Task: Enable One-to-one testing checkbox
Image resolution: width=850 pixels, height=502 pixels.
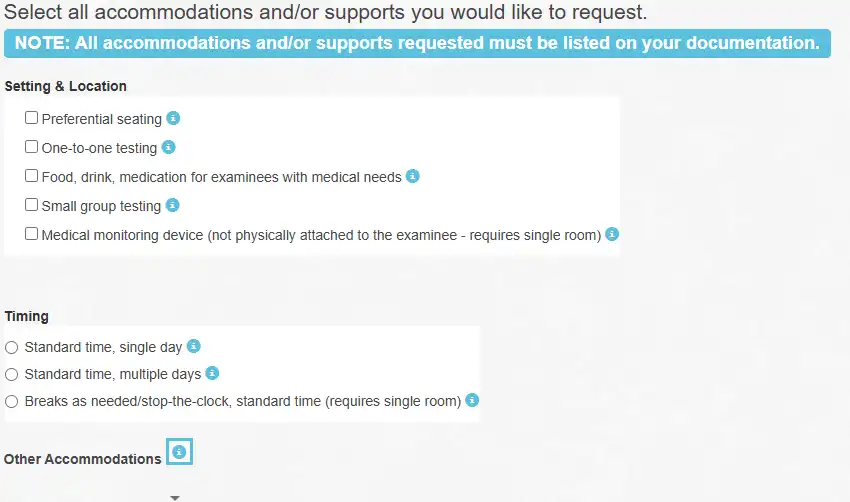Action: [31, 147]
